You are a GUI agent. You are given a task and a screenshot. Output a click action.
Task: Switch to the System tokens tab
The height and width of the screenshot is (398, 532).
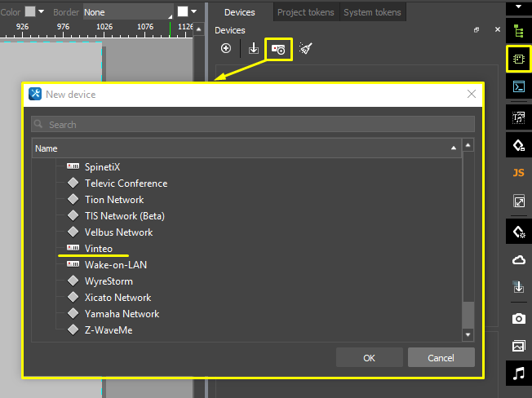pos(372,12)
